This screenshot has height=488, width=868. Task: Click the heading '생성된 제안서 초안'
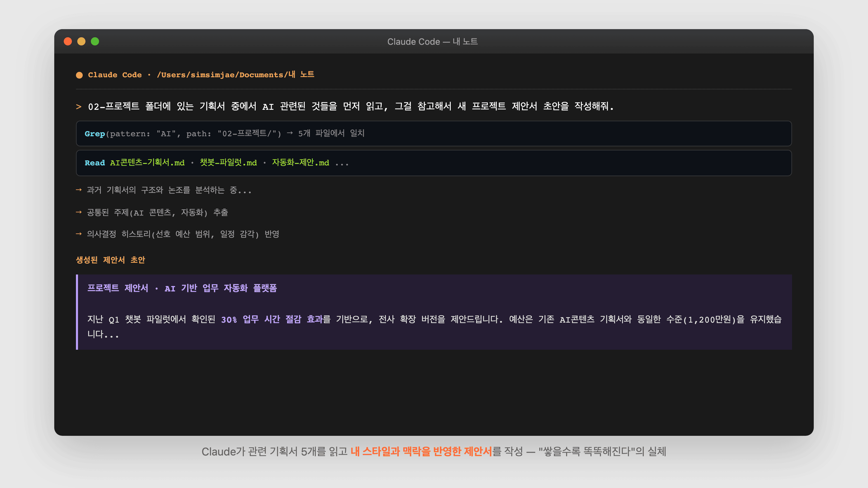click(110, 260)
